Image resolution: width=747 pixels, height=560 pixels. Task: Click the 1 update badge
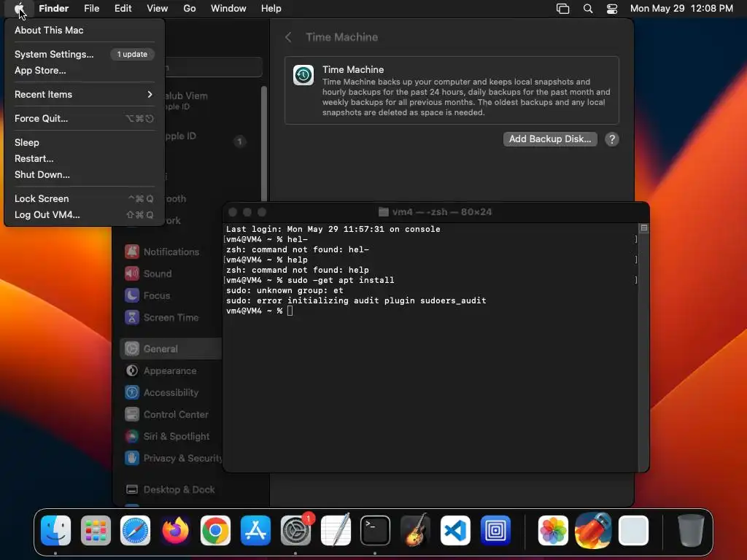pos(133,54)
